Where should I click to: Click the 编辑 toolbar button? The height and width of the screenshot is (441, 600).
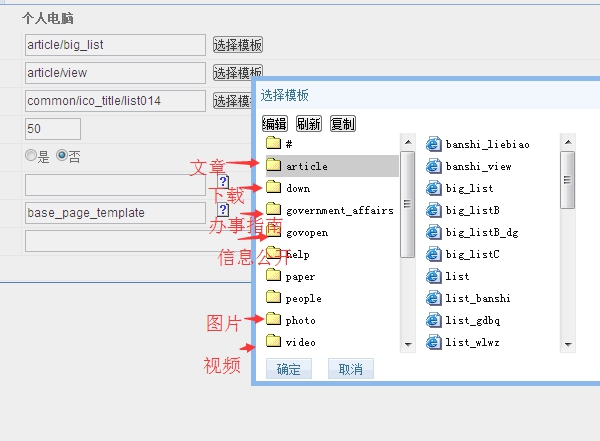(x=274, y=124)
